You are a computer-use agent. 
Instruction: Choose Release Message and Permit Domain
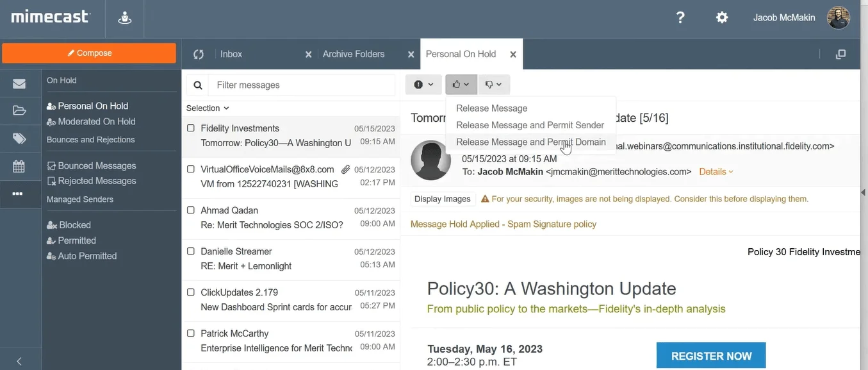pyautogui.click(x=530, y=142)
